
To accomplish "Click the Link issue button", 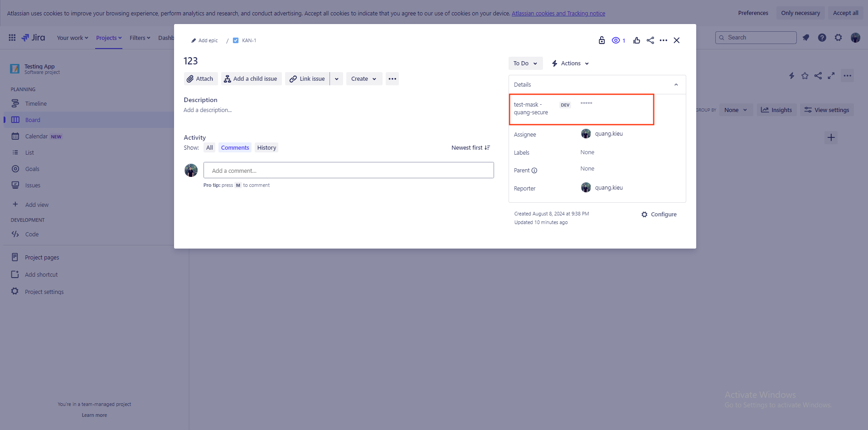I will pos(307,79).
